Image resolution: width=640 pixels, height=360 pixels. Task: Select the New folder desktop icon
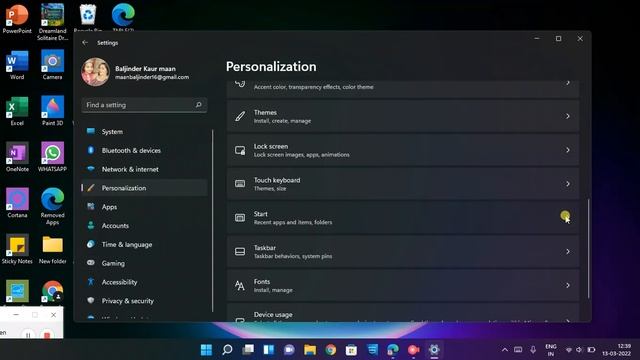(x=53, y=249)
